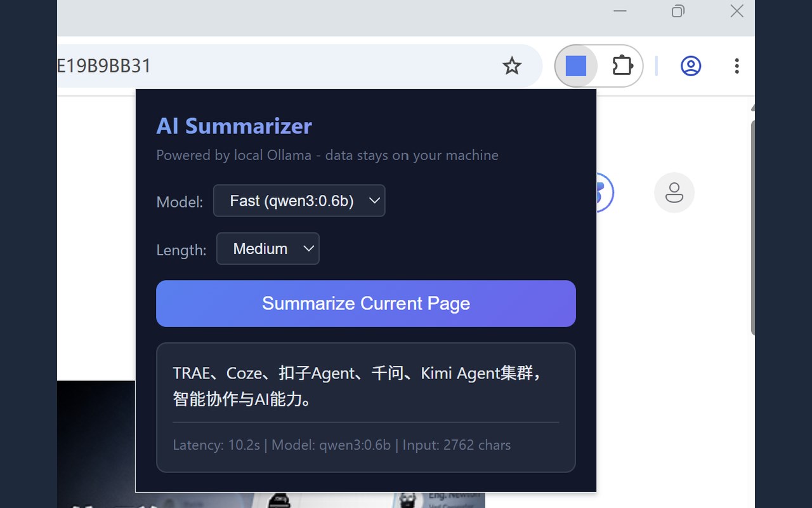Image resolution: width=812 pixels, height=508 pixels.
Task: Open the Extensions puzzle-piece menu
Action: [622, 65]
